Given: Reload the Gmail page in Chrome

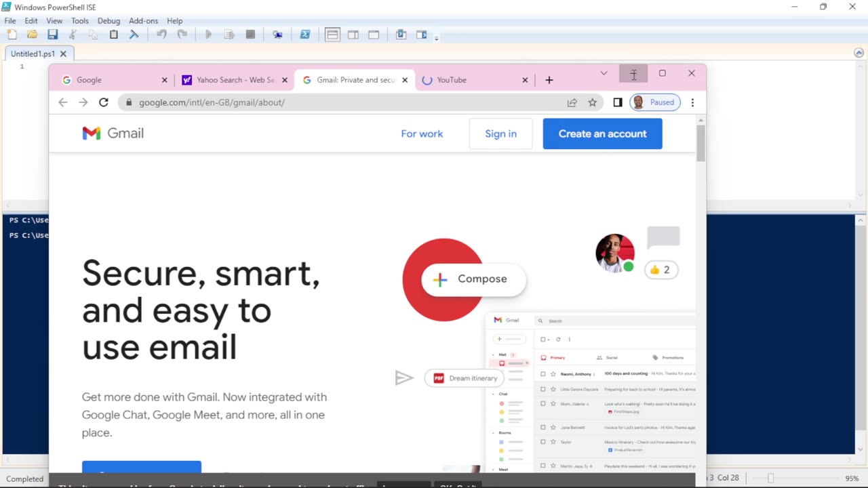Looking at the screenshot, I should [104, 102].
